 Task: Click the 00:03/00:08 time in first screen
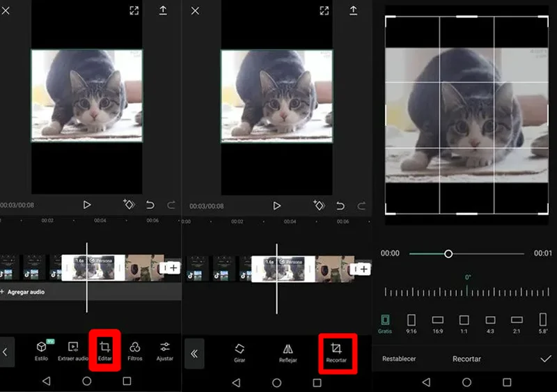(x=17, y=205)
